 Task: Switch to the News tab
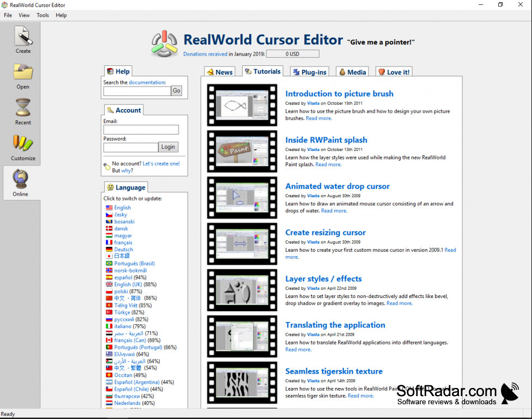(x=220, y=72)
